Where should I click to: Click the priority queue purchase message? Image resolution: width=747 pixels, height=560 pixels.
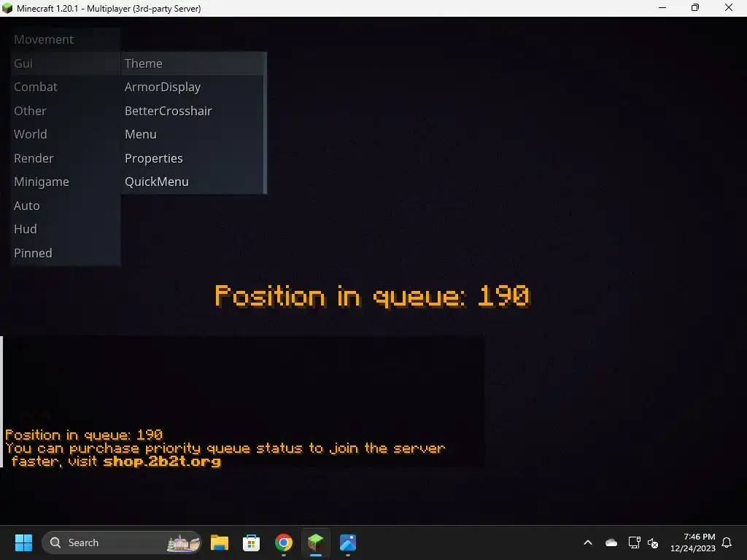pyautogui.click(x=225, y=455)
